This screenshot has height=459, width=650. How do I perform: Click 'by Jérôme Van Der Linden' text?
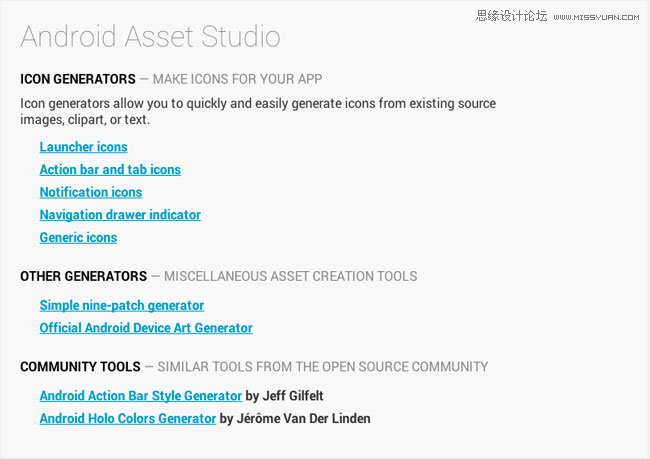tap(295, 418)
